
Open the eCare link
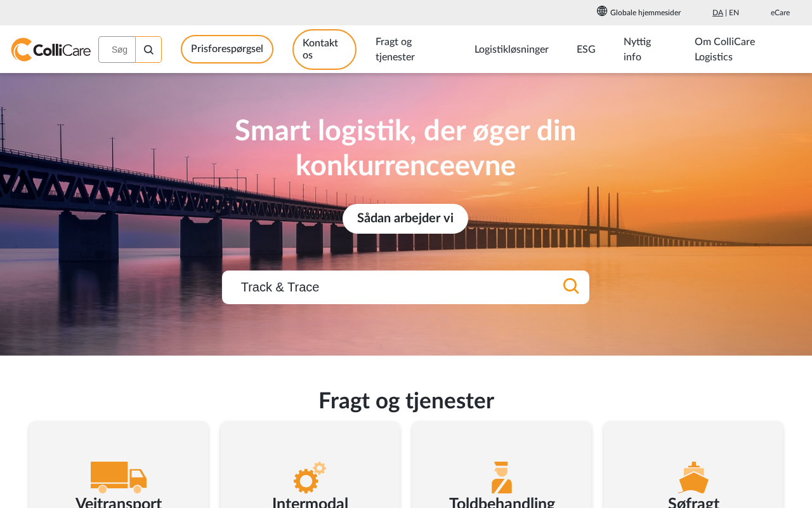[x=780, y=13]
